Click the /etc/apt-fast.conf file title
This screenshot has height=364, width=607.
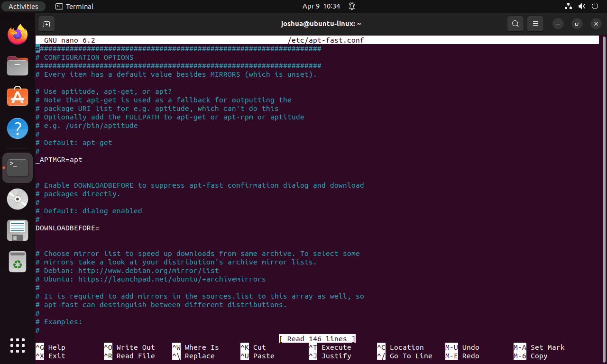[326, 40]
